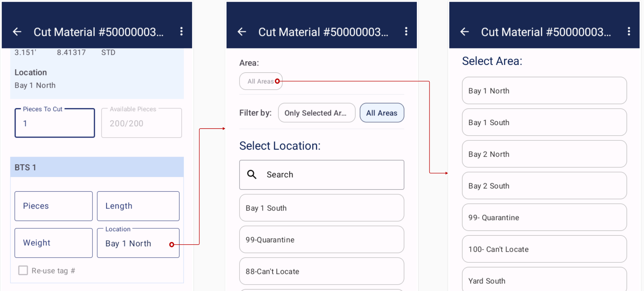Open the All Areas selector under Area
The height and width of the screenshot is (291, 644).
tap(261, 81)
